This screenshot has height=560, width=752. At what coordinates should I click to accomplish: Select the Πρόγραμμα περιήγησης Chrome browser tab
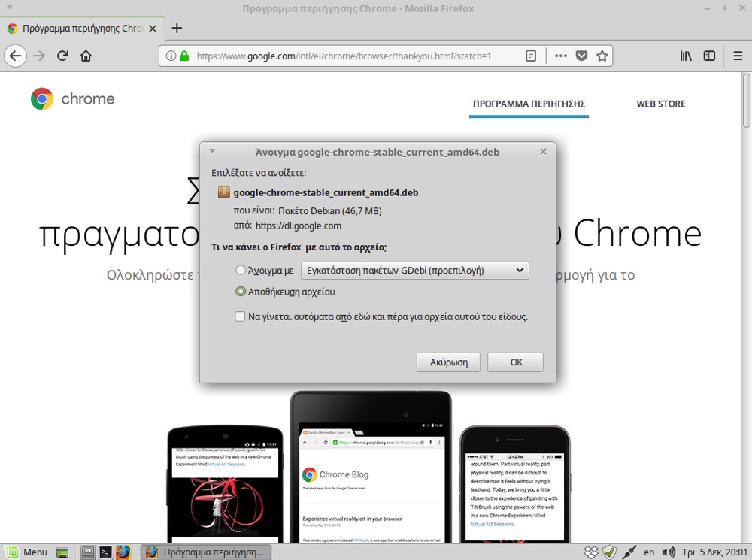tap(83, 29)
